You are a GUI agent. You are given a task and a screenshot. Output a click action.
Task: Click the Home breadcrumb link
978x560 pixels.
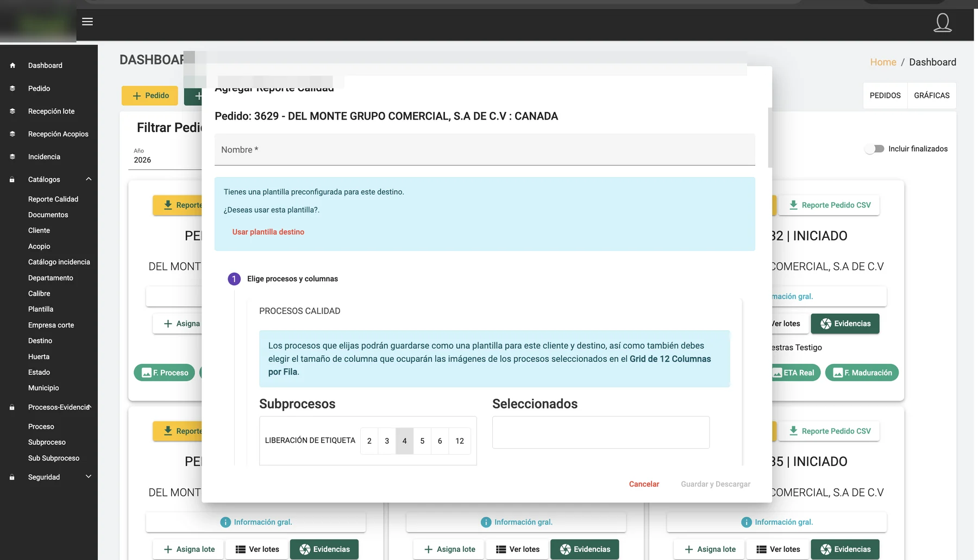[883, 62]
